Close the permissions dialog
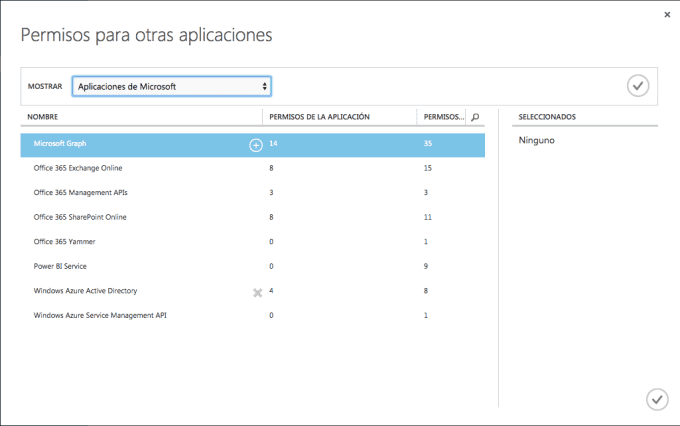Screen dimensions: 680x426 click(x=667, y=15)
